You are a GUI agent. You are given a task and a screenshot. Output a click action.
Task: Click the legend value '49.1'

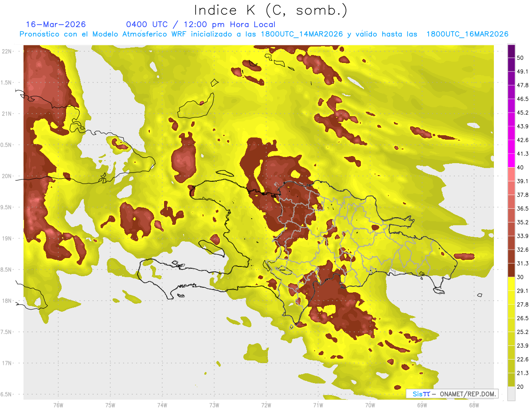point(522,71)
